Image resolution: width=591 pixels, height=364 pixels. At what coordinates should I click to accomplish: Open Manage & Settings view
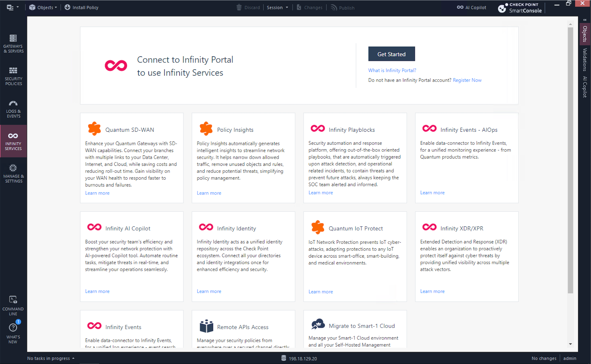[x=13, y=174]
